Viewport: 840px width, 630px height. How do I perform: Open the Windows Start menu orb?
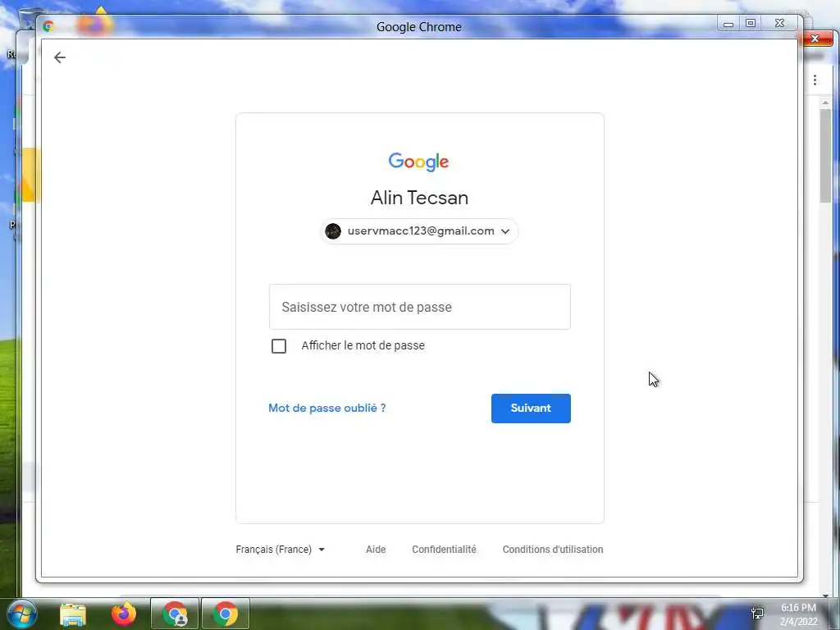coord(21,614)
